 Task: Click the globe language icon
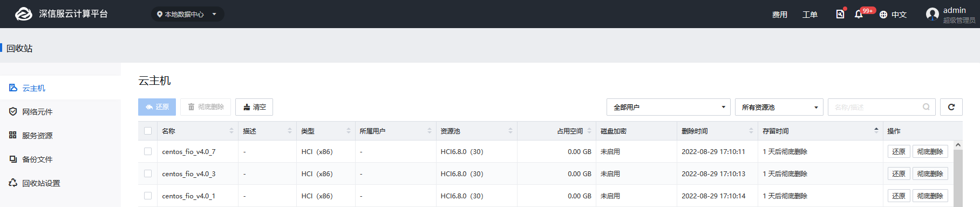883,15
